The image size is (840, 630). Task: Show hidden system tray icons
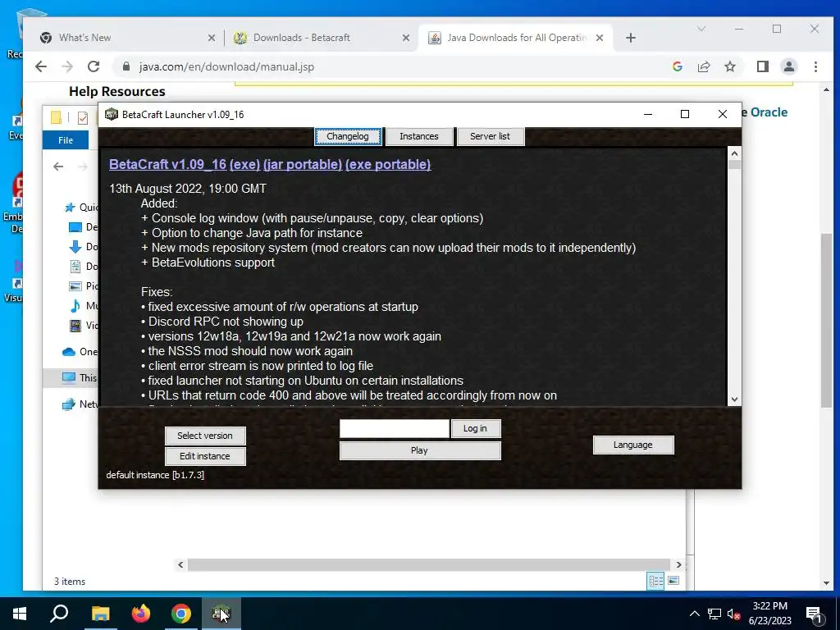pos(694,614)
